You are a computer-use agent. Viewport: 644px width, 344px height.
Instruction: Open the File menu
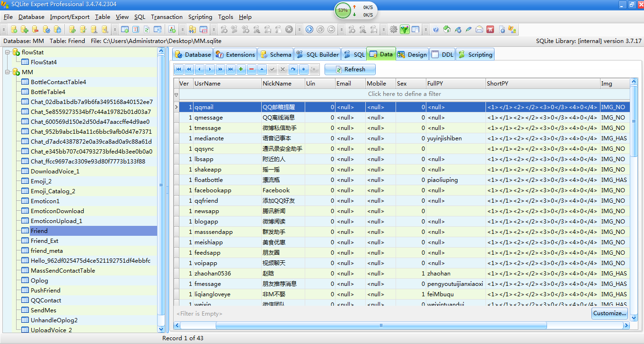(x=8, y=17)
